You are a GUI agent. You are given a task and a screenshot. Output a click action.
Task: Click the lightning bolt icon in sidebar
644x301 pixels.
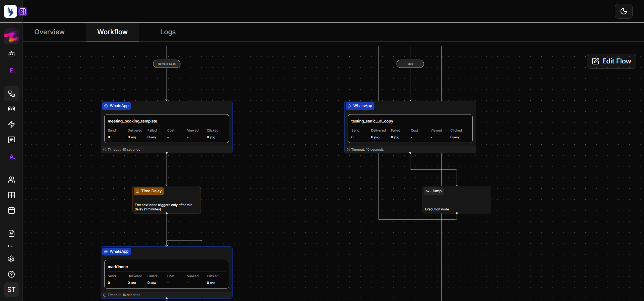click(x=11, y=124)
